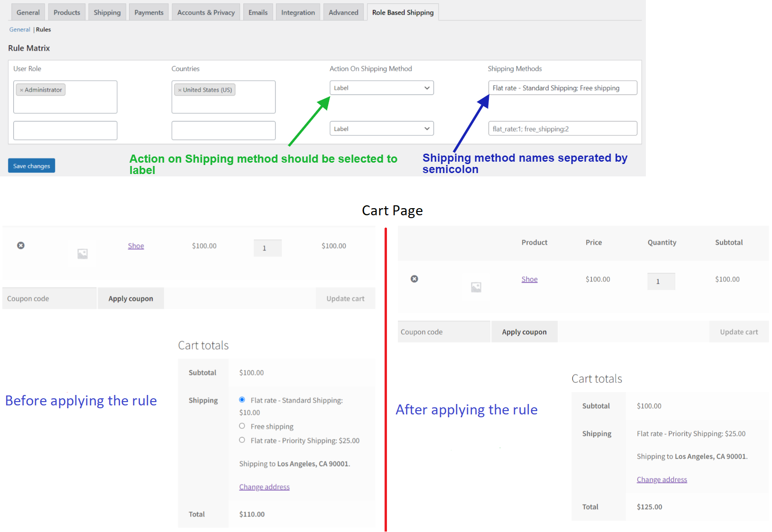Screen dimensions: 772x532
Task: Go to Accounts & Privacy tab
Action: (206, 12)
